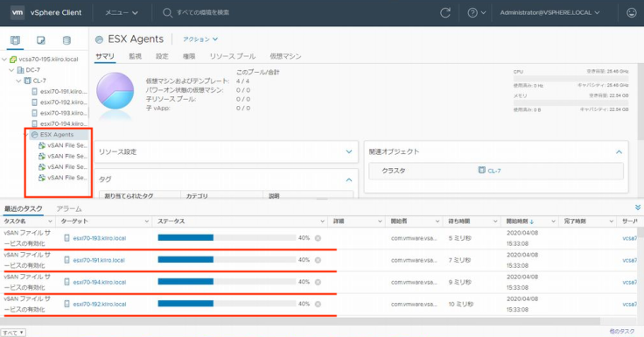Open esxi70-194.kiiro.local task target link
Image resolution: width=644 pixels, height=337 pixels.
(x=100, y=283)
